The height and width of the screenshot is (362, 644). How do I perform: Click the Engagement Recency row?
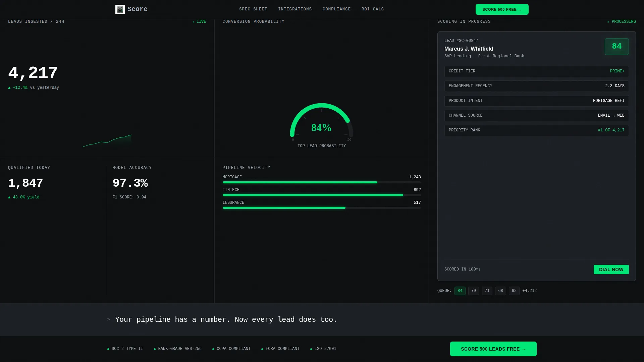pyautogui.click(x=537, y=86)
